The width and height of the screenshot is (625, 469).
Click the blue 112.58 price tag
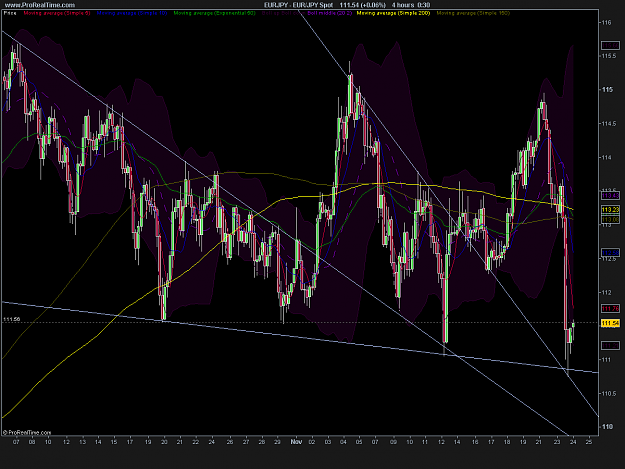click(x=610, y=253)
